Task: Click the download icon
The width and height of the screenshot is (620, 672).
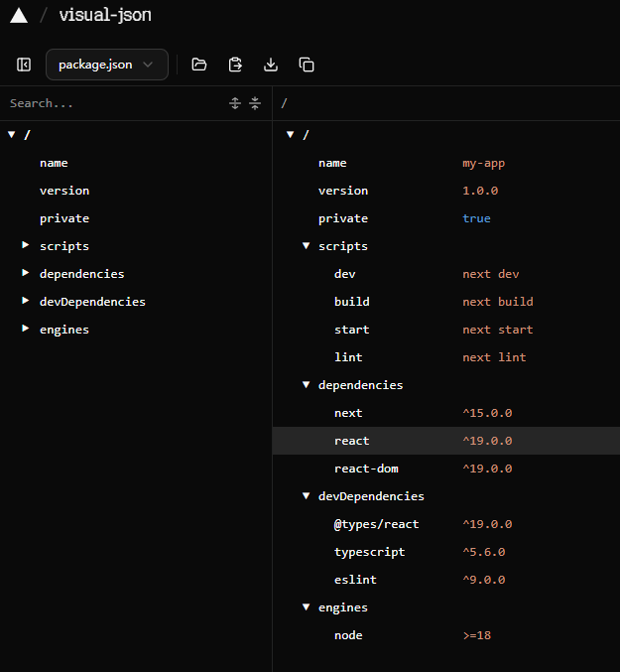Action: [271, 65]
